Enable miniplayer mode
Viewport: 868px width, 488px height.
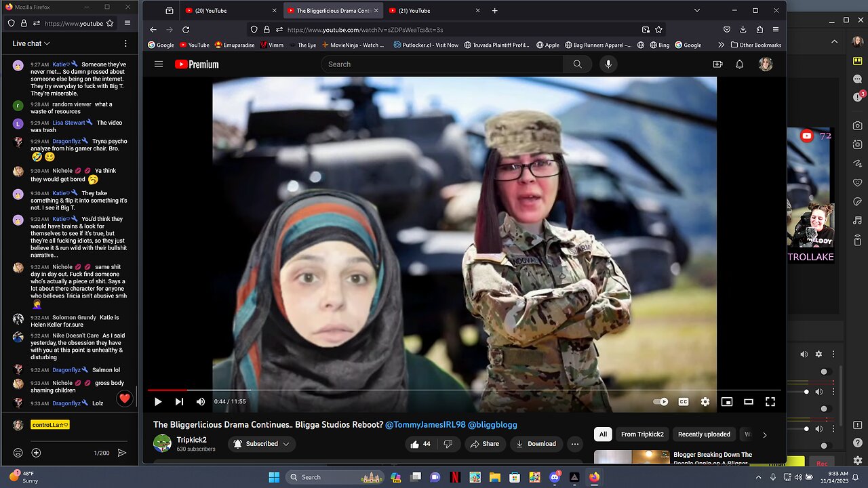(727, 402)
